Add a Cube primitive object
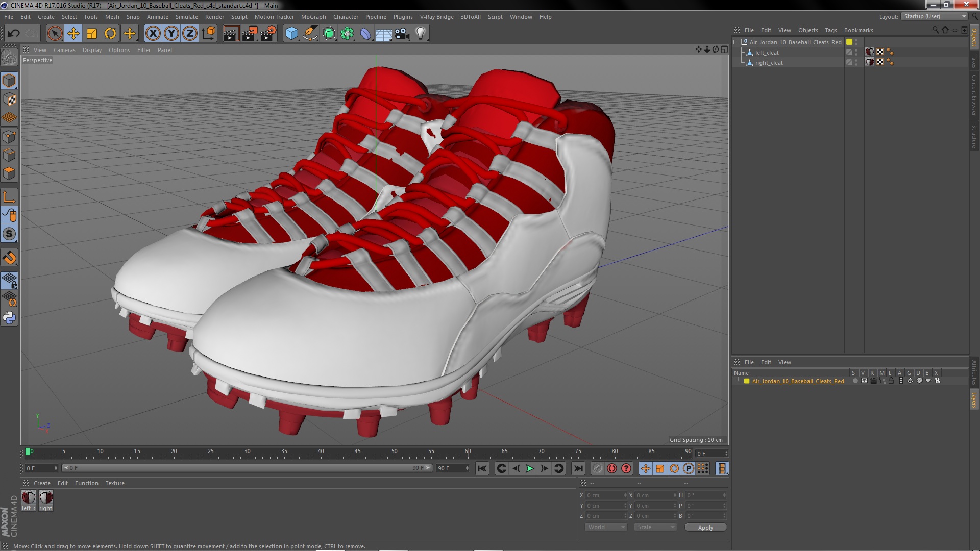 [291, 34]
